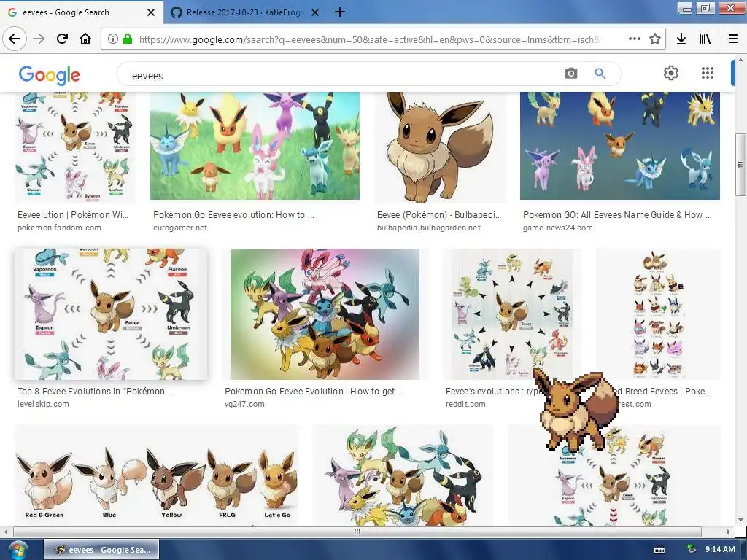Image resolution: width=747 pixels, height=560 pixels.
Task: Close the Release 2017-10-23 GitHub tab
Action: 315,12
